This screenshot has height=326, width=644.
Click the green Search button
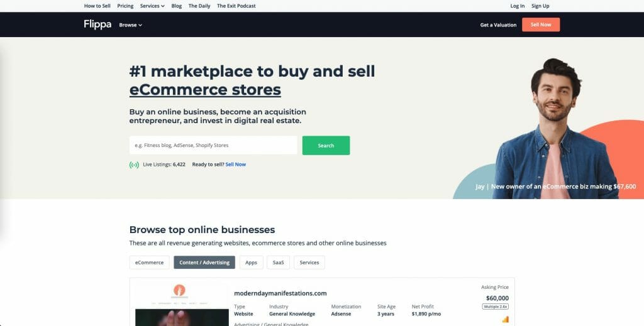326,146
